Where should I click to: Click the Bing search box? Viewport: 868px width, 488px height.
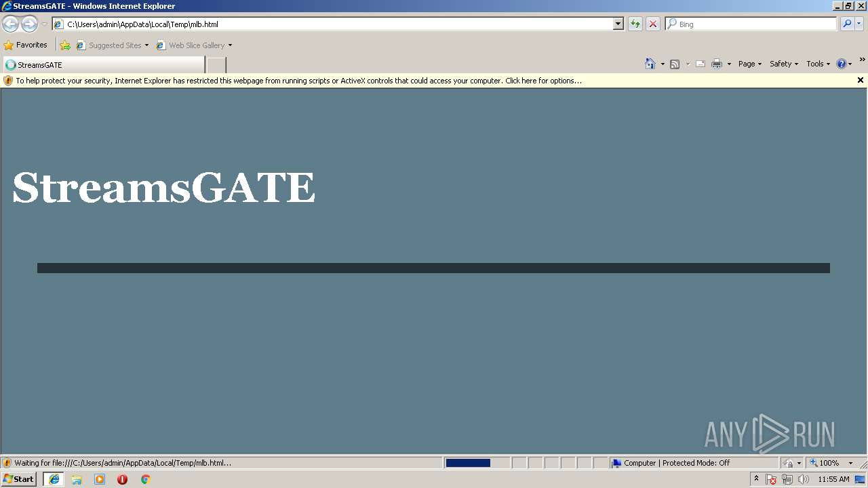click(x=751, y=24)
